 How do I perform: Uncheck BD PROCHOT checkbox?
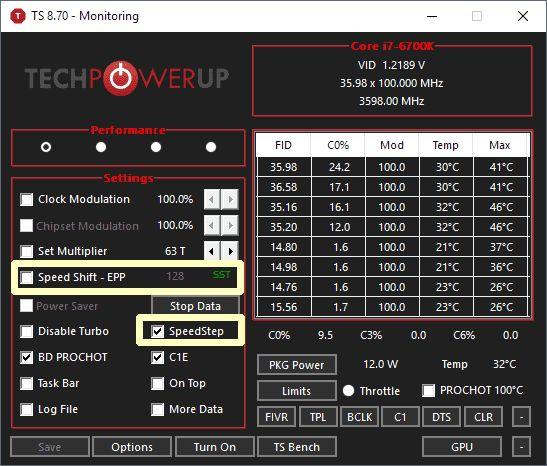coord(27,358)
